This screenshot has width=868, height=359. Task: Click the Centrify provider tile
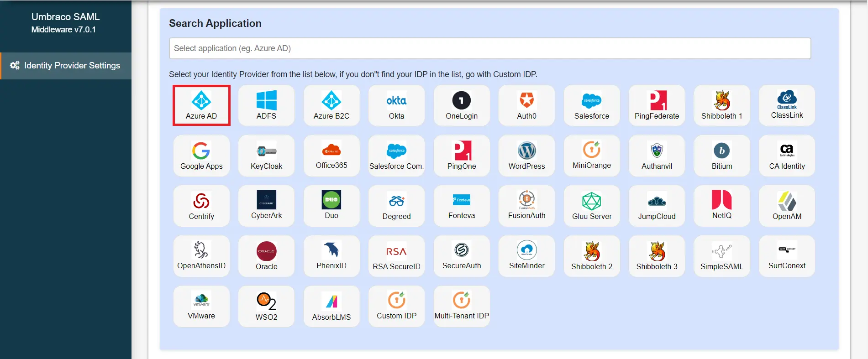[201, 206]
